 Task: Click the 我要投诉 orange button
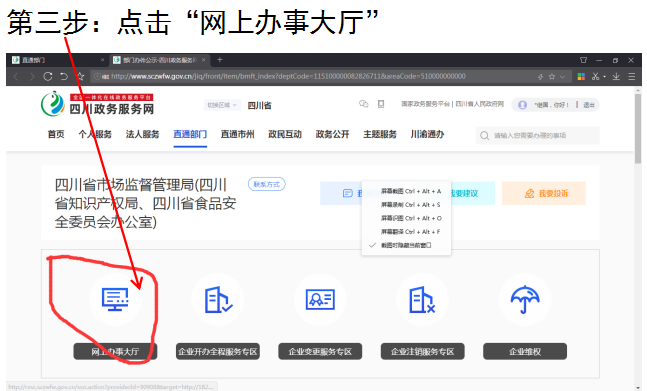(x=543, y=193)
